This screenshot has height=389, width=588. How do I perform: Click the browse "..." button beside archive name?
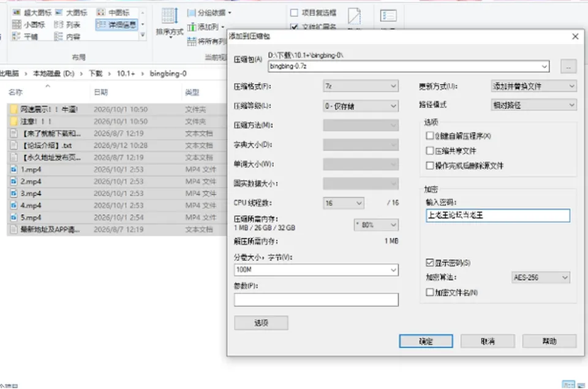568,67
